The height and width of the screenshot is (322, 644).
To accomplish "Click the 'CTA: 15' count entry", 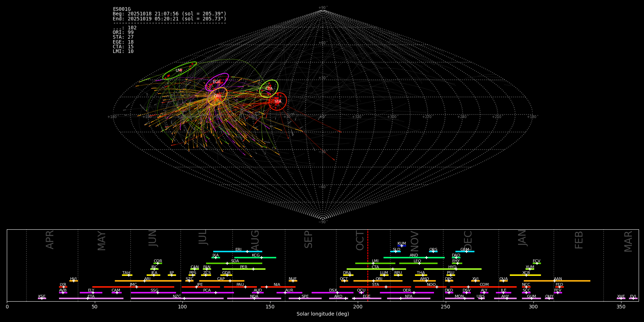I will [123, 47].
